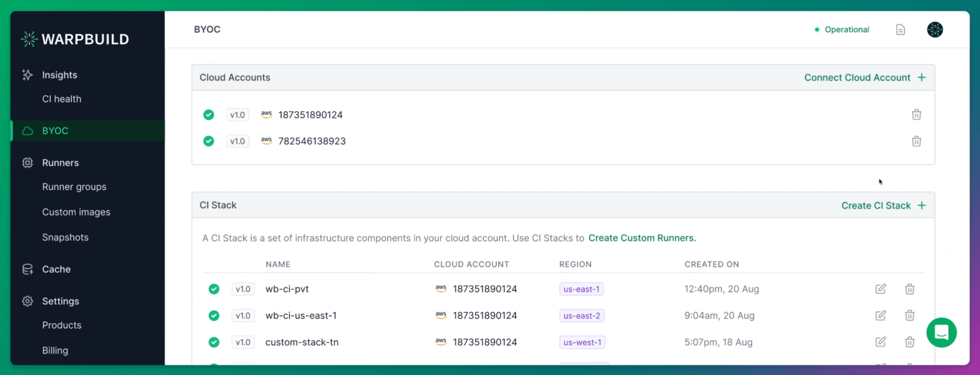Viewport: 980px width, 375px height.
Task: Click Connect Cloud Account
Action: [x=857, y=77]
